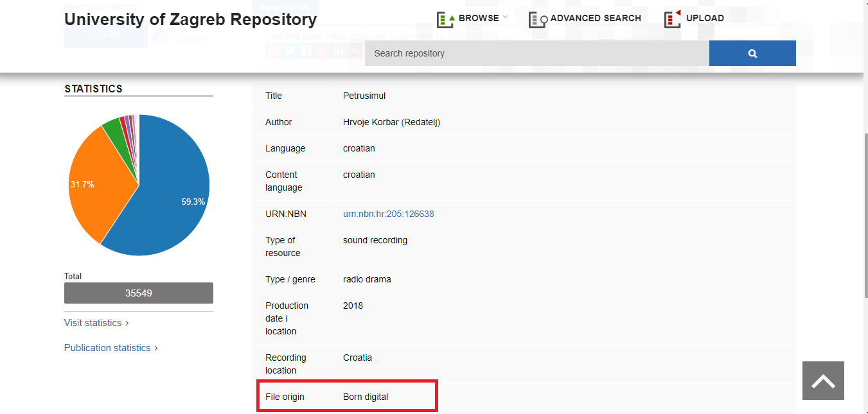Screen dimensions: 868x414
Task: Click into the Search repository field
Action: [536, 53]
